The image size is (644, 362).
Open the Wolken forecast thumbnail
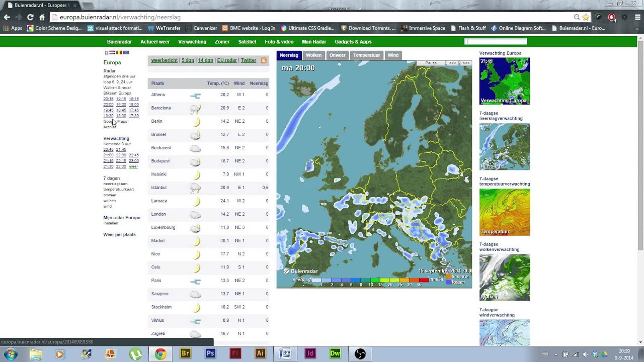[505, 278]
